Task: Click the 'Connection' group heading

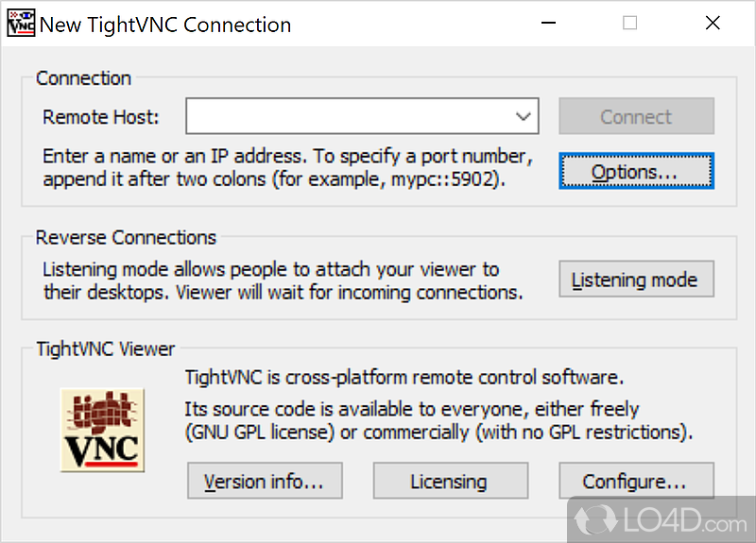Action: (x=84, y=78)
